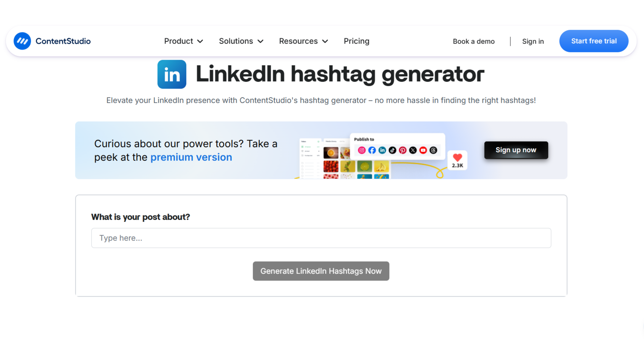Click the Threads icon in Publish to

click(433, 150)
